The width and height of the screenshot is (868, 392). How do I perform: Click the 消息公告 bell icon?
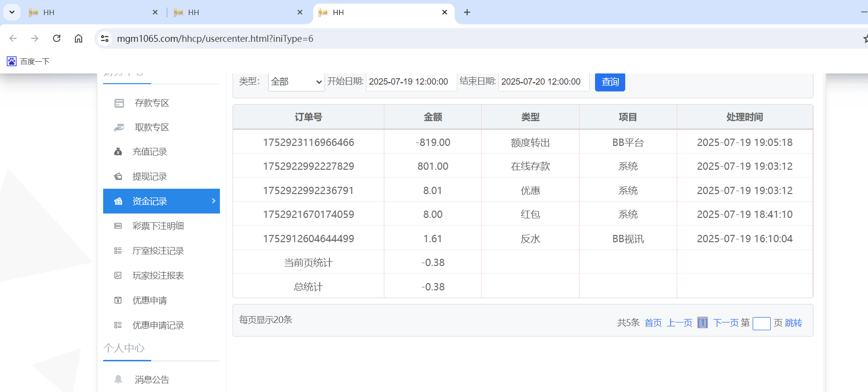pyautogui.click(x=118, y=379)
